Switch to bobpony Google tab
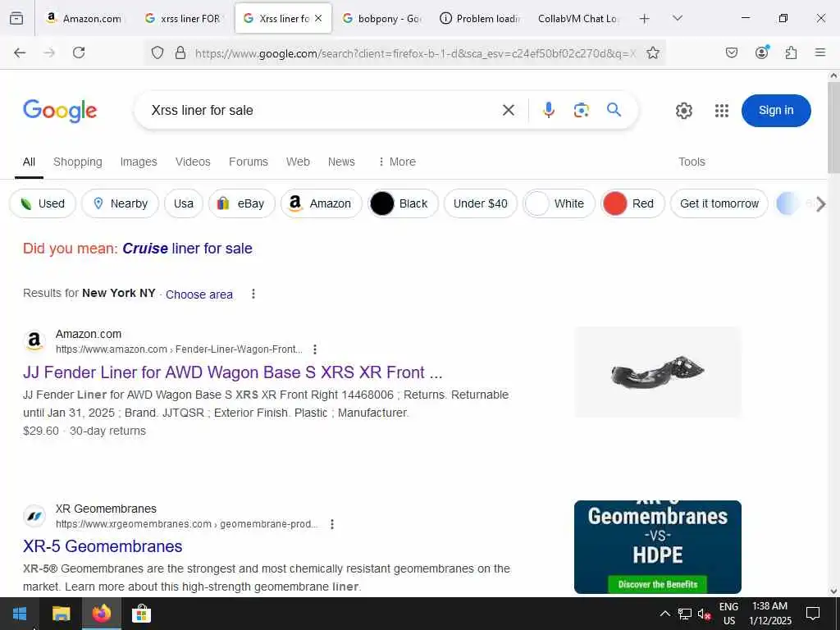Screen dimensions: 840x630 tap(382, 18)
